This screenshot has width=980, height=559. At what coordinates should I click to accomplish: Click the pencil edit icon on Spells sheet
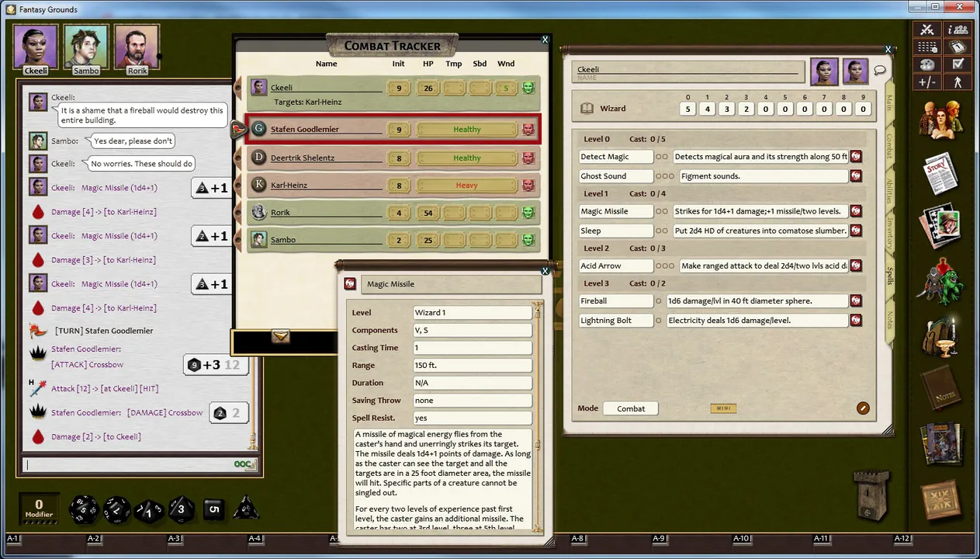863,408
